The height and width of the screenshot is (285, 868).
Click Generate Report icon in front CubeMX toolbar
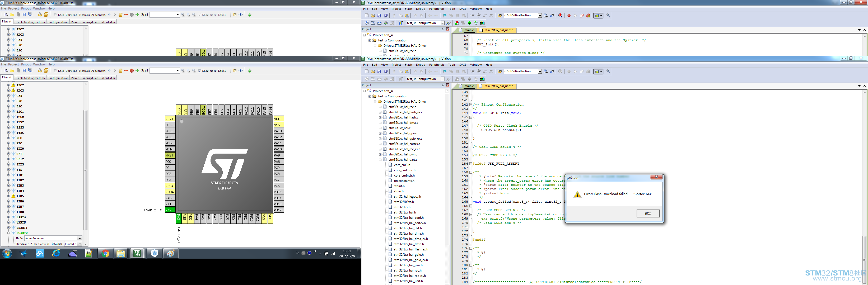pyautogui.click(x=46, y=71)
